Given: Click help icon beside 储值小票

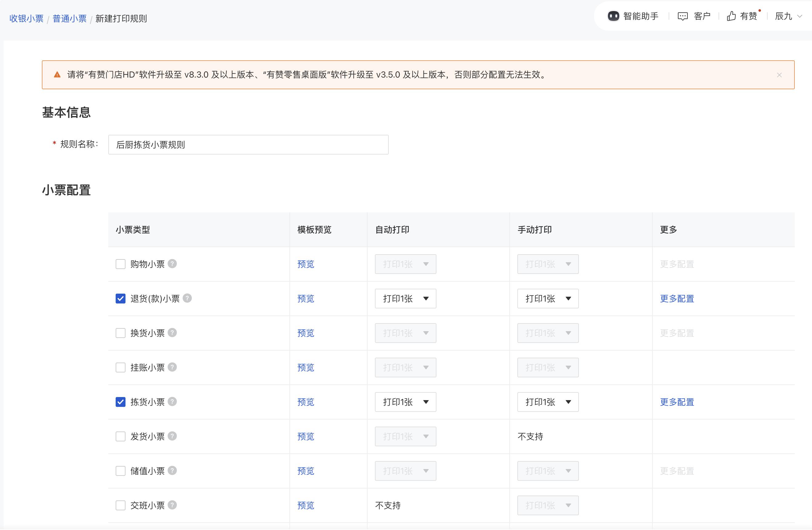Looking at the screenshot, I should 172,471.
